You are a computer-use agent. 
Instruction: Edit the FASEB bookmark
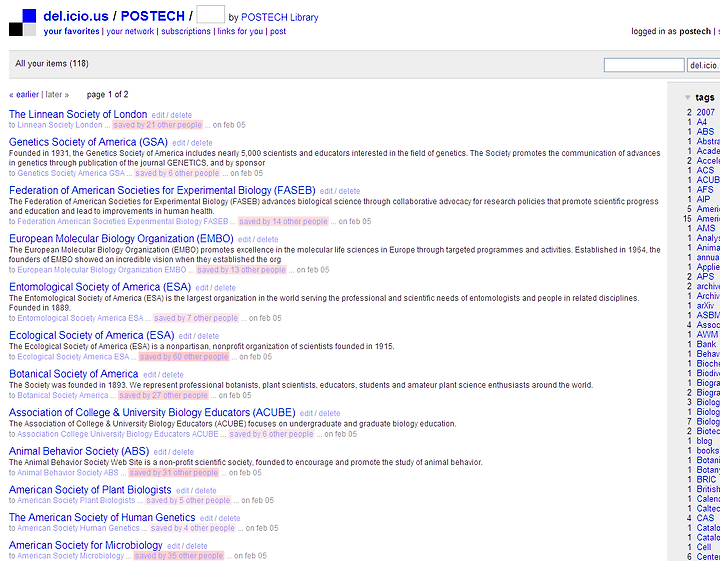coord(326,191)
